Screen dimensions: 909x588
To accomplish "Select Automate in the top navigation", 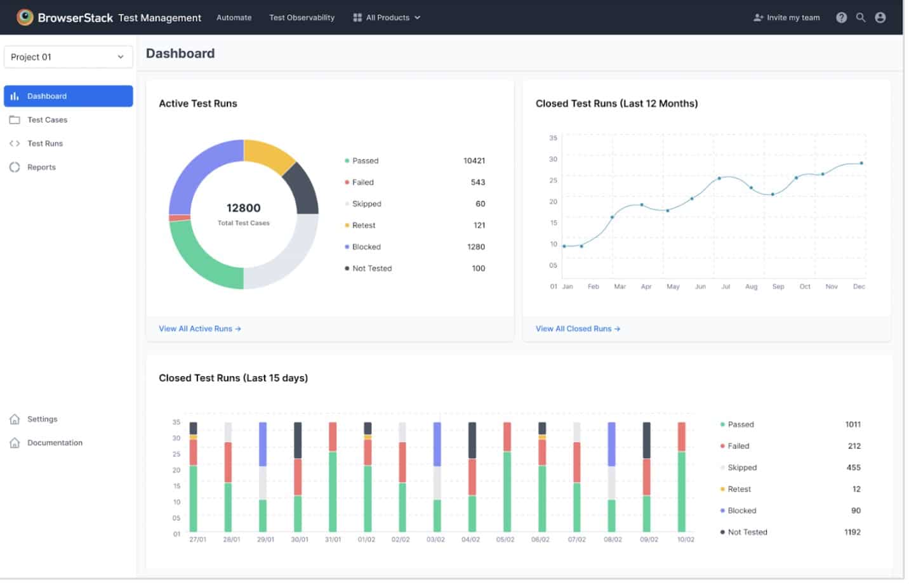I will point(234,17).
